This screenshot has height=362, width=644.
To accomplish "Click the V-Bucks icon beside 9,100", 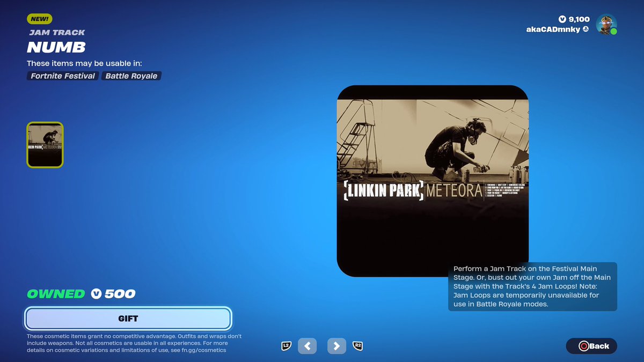I will 562,19.
